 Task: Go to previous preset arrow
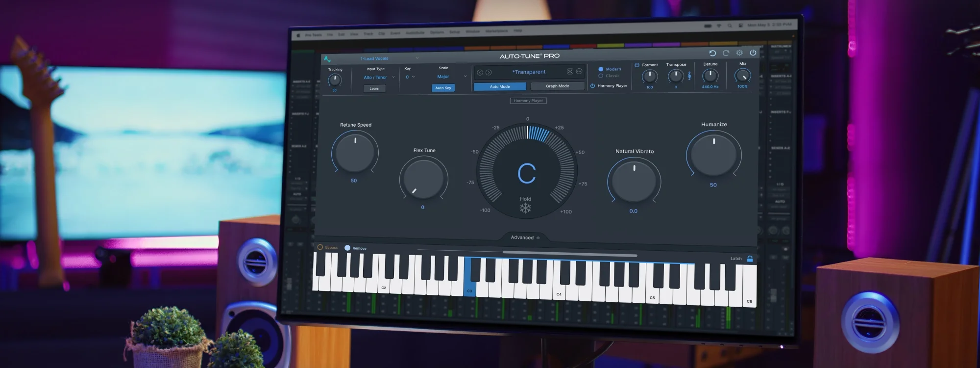[x=480, y=73]
